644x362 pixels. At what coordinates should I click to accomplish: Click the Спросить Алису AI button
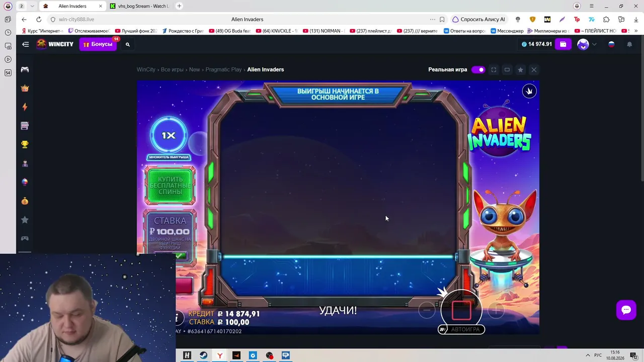(x=478, y=19)
